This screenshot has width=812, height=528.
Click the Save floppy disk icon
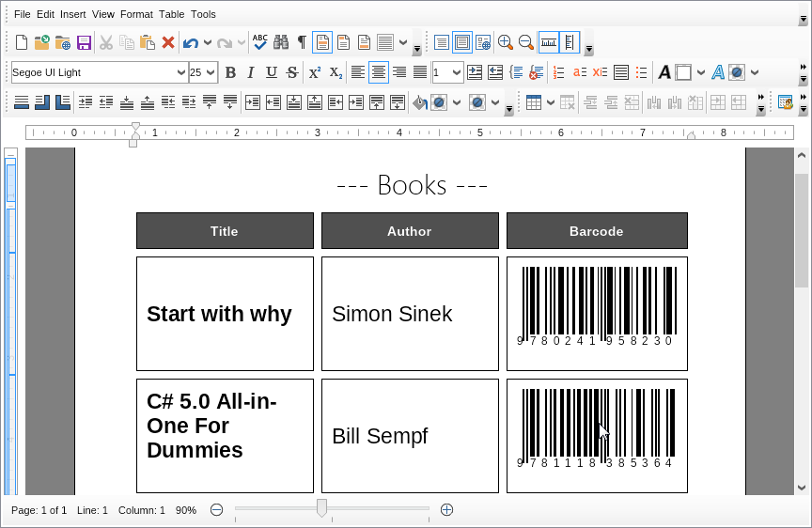click(84, 42)
